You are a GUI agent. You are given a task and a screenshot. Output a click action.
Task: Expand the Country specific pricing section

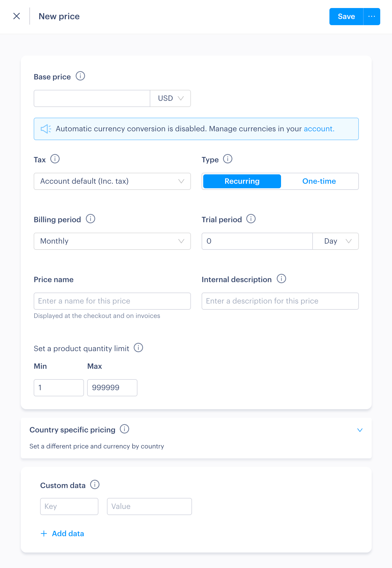point(360,430)
